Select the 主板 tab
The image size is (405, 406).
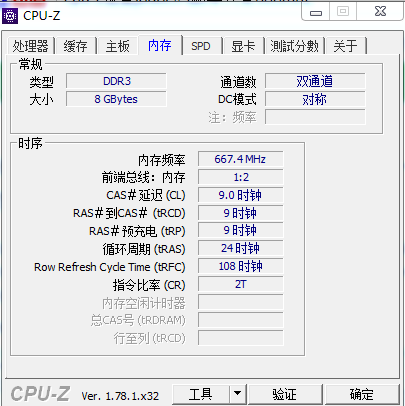(x=117, y=46)
